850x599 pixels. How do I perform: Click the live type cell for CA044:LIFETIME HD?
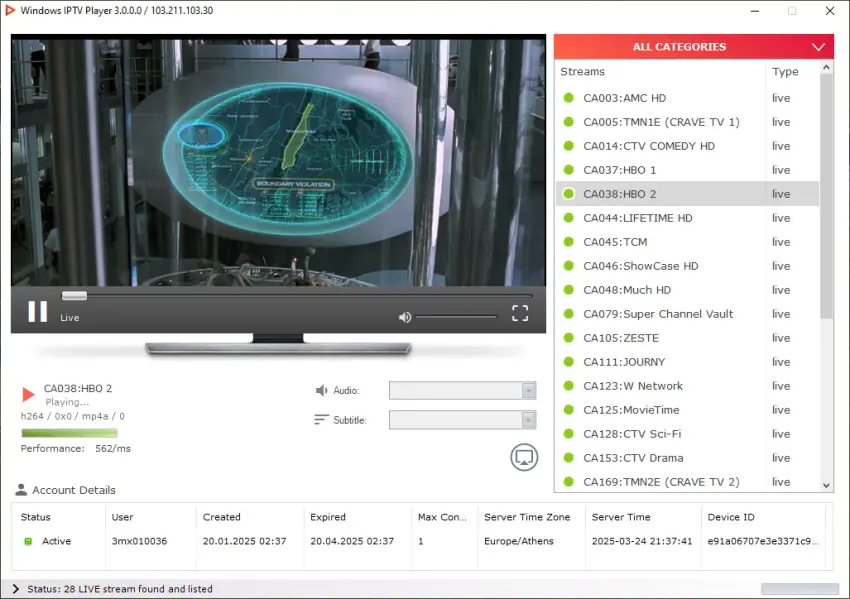point(781,218)
